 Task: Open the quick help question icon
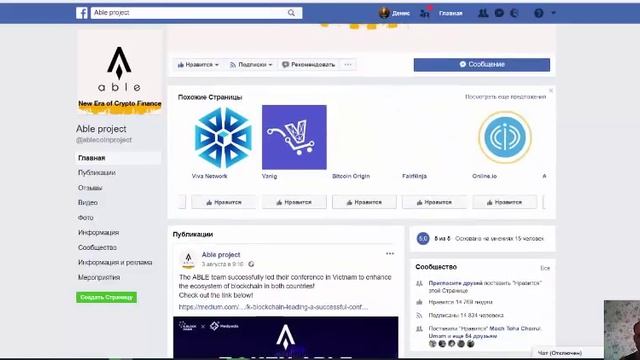tap(539, 13)
